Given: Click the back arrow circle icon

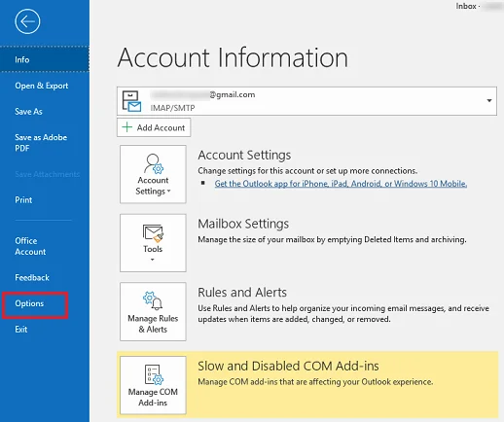Looking at the screenshot, I should click(x=27, y=21).
